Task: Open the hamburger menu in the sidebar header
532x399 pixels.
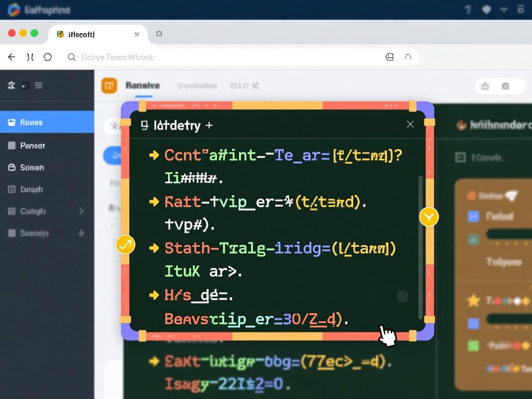Action: click(x=39, y=85)
